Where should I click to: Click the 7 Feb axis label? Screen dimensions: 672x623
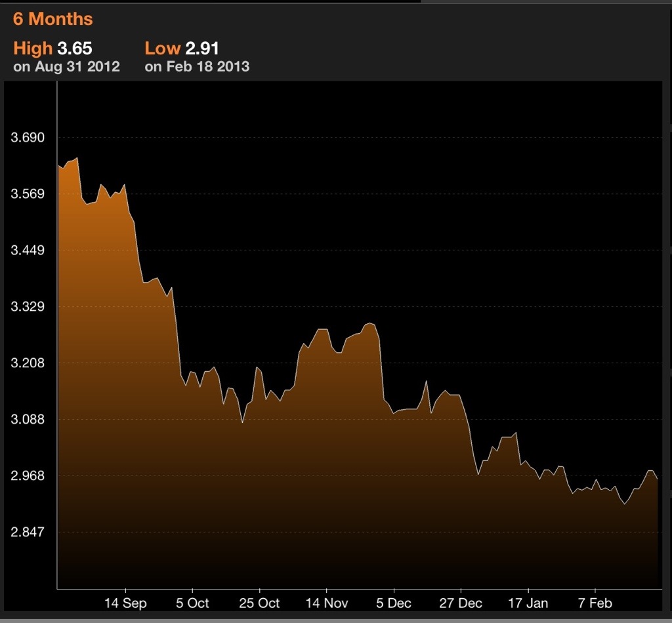point(595,603)
